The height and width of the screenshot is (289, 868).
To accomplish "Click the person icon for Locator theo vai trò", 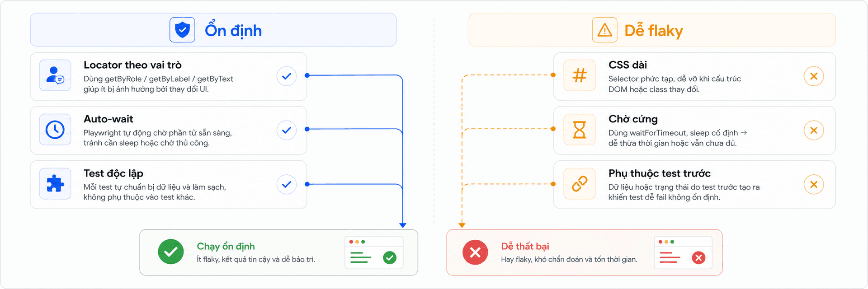I will click(x=55, y=75).
